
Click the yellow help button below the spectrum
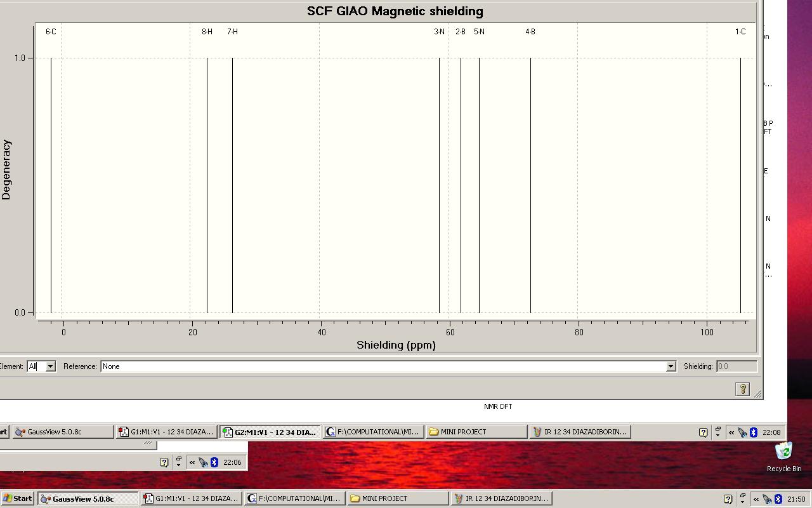click(x=742, y=389)
